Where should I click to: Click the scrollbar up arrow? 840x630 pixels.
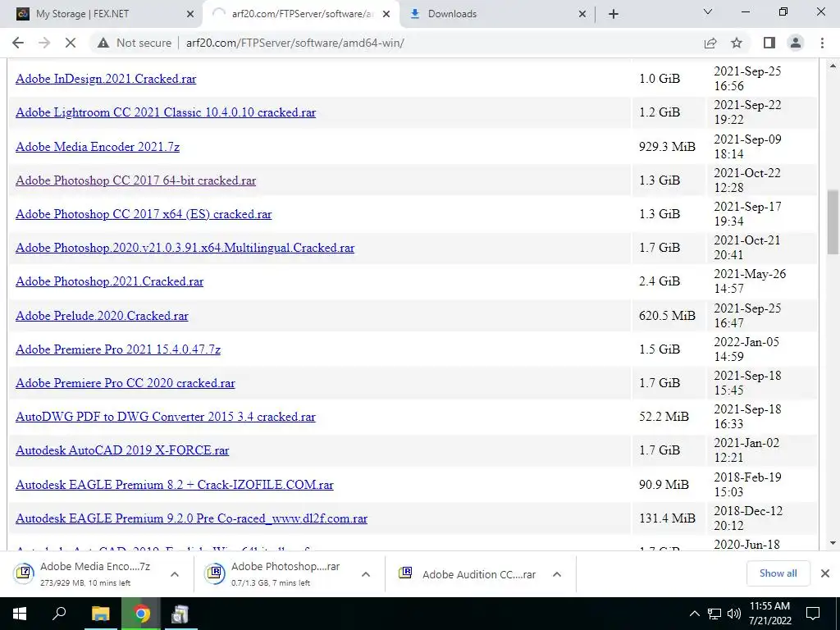click(833, 66)
